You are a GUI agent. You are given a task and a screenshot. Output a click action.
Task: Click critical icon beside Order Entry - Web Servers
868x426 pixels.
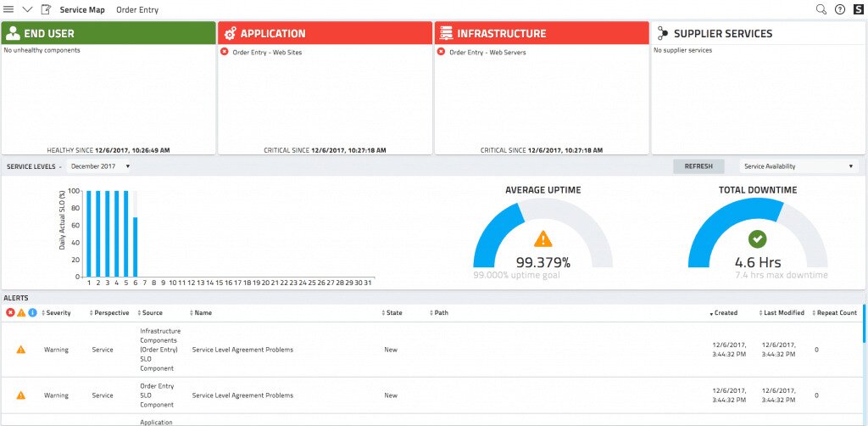[x=441, y=52]
